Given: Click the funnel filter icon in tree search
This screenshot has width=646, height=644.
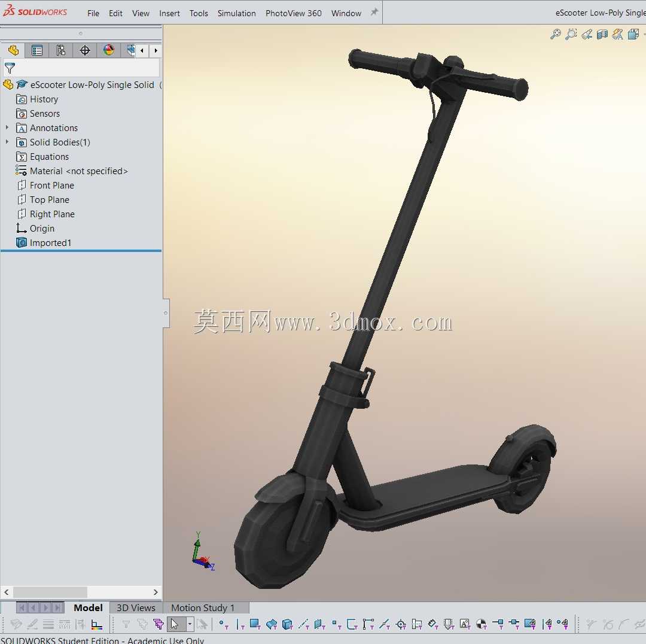Looking at the screenshot, I should coord(10,68).
